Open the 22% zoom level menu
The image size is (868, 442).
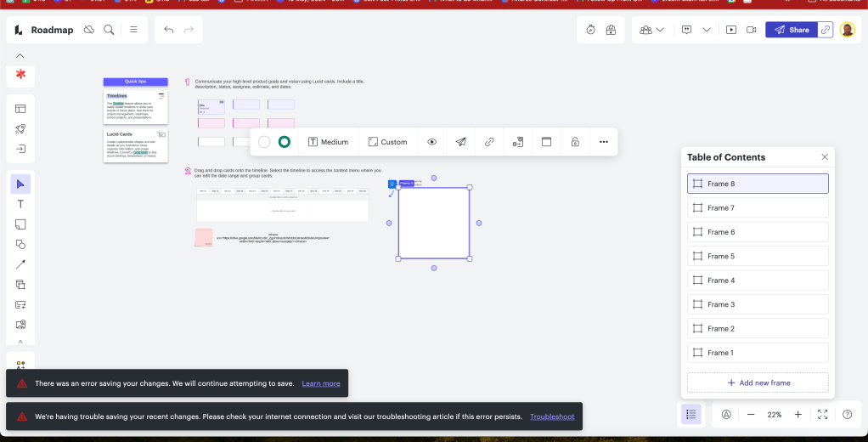[775, 414]
